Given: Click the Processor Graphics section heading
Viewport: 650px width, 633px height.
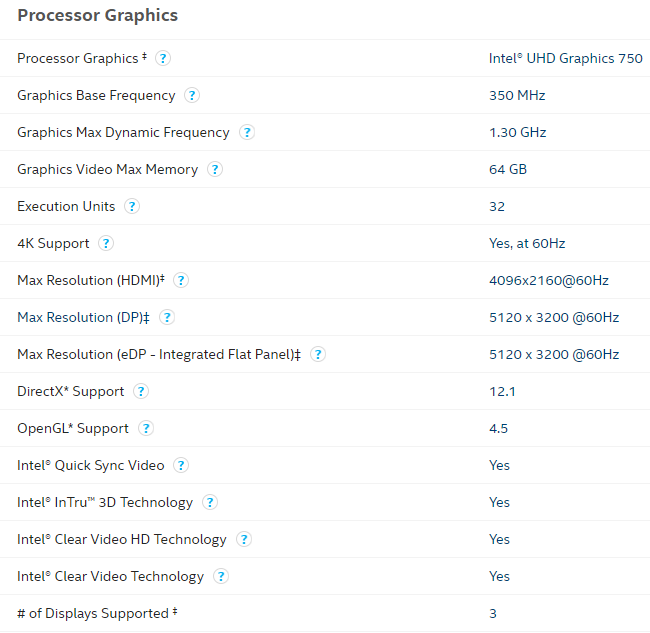Looking at the screenshot, I should coord(97,16).
